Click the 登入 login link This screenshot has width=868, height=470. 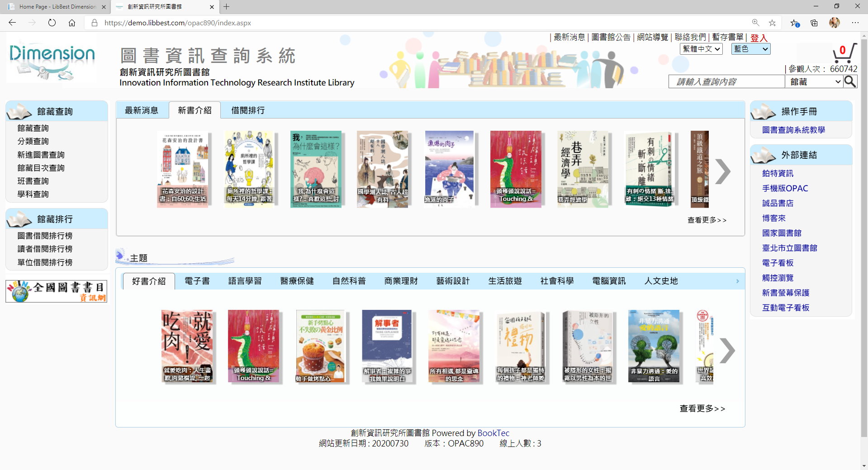(x=759, y=38)
